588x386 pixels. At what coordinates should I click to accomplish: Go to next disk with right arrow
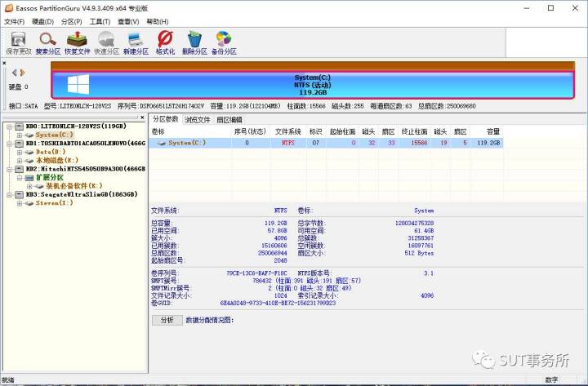[23, 73]
